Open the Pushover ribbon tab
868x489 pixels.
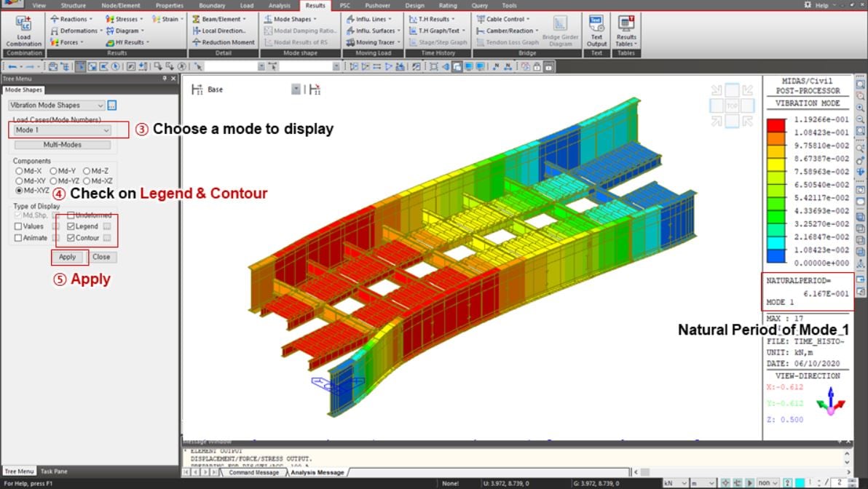[377, 6]
